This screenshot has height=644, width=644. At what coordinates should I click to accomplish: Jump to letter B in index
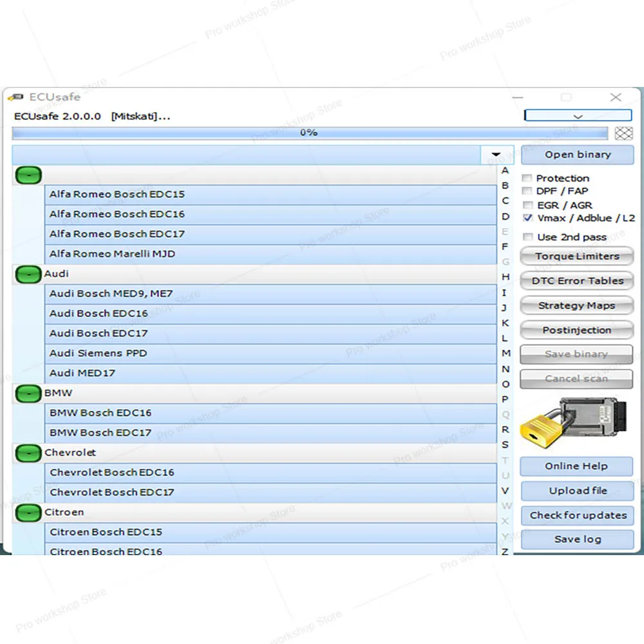(505, 185)
